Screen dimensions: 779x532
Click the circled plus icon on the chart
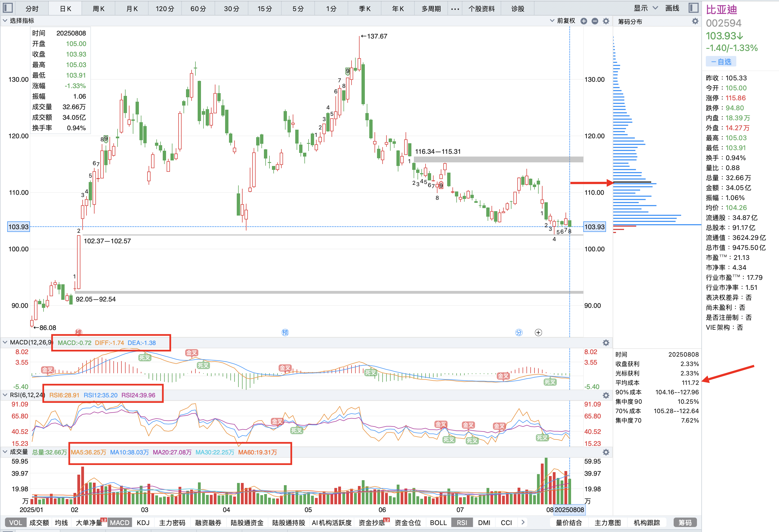pos(538,332)
